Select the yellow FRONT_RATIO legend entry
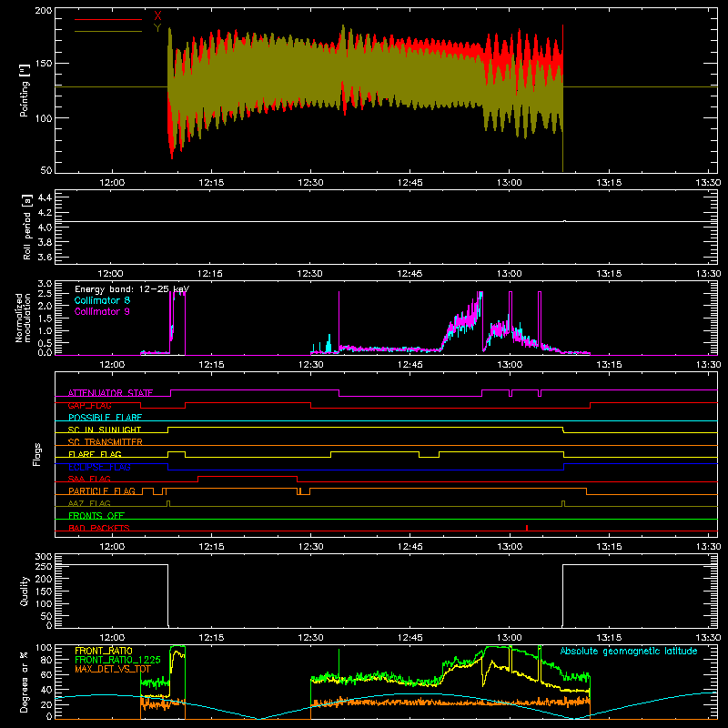This screenshot has height=728, width=728. pyautogui.click(x=104, y=651)
